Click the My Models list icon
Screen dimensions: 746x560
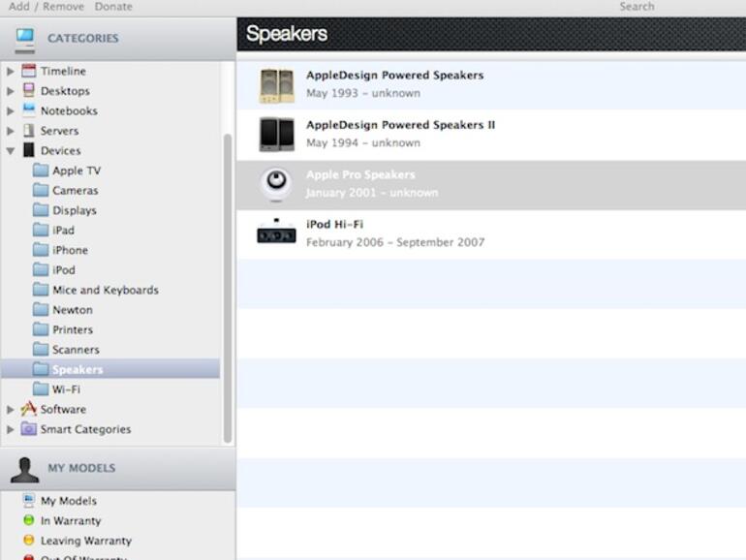click(x=28, y=500)
